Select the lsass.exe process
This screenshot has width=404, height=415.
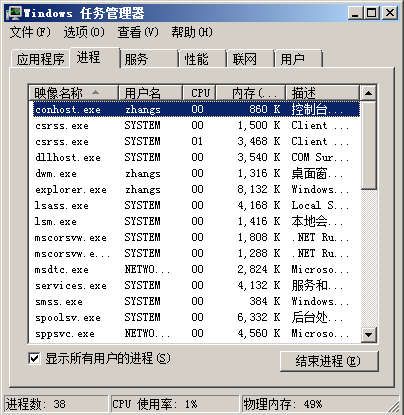click(x=197, y=205)
